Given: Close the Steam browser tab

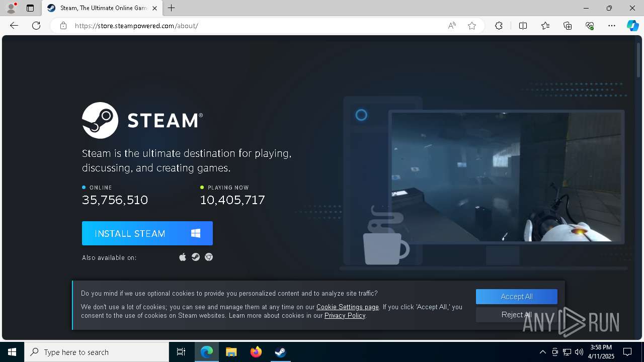Looking at the screenshot, I should tap(154, 8).
